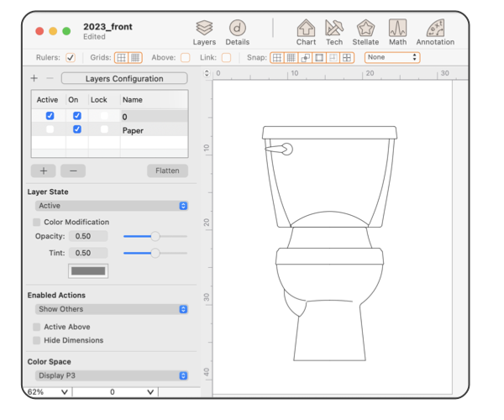
Task: Open the gray tint color swatch
Action: point(88,270)
